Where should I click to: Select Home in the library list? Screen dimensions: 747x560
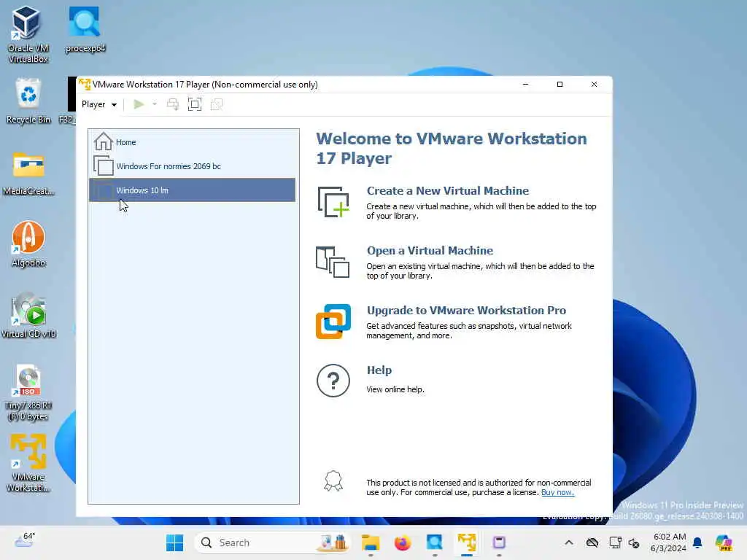(193, 142)
